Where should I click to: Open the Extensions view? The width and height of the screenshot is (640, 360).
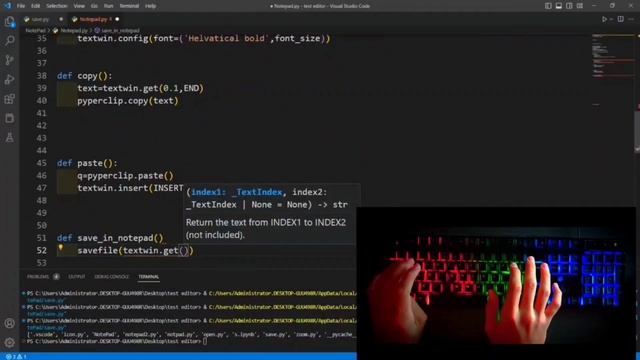pyautogui.click(x=9, y=99)
